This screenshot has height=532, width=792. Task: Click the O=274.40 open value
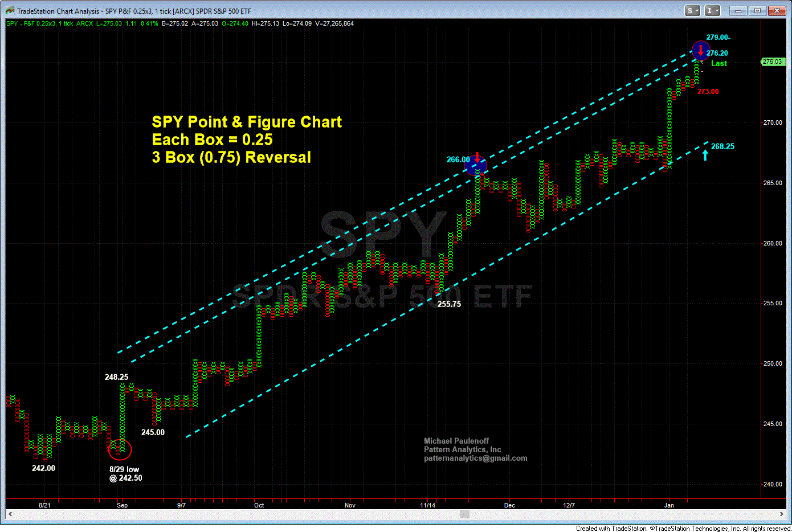[x=235, y=23]
